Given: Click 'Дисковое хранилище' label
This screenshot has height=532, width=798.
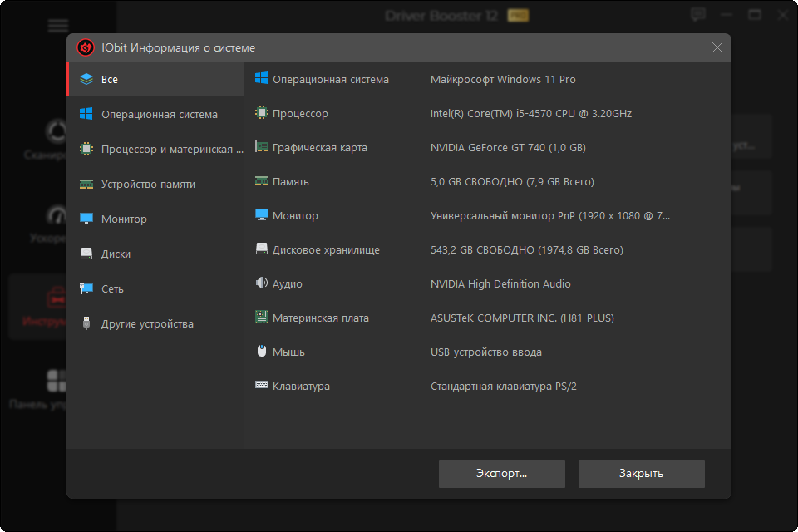Looking at the screenshot, I should (x=326, y=250).
